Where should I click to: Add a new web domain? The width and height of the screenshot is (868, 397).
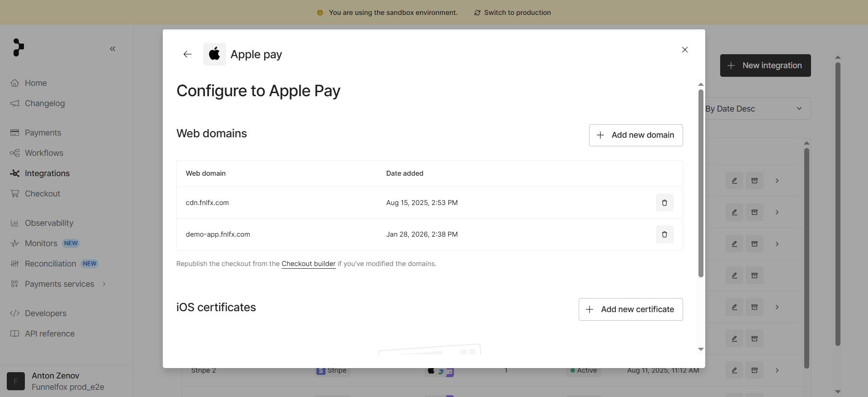(636, 135)
